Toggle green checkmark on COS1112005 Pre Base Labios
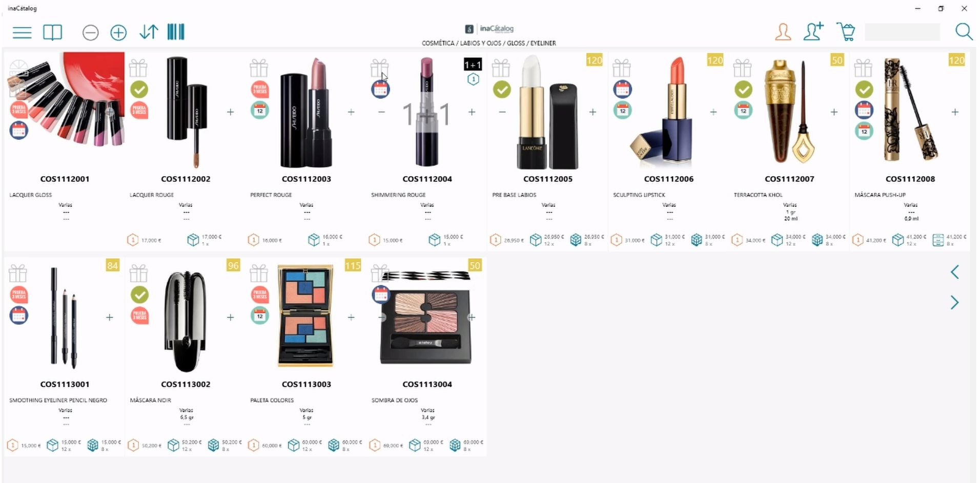Image resolution: width=980 pixels, height=483 pixels. [x=502, y=90]
